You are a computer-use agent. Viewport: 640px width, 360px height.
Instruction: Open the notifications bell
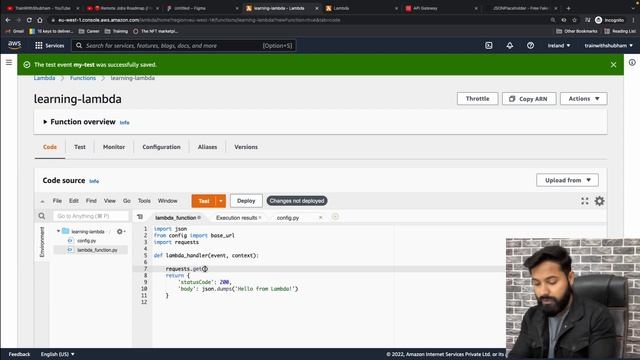coord(510,46)
